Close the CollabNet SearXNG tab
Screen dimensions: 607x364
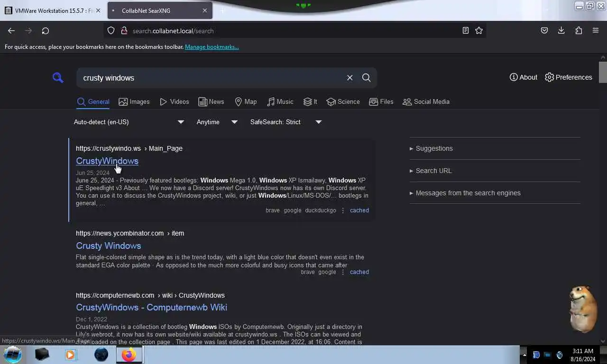205,10
